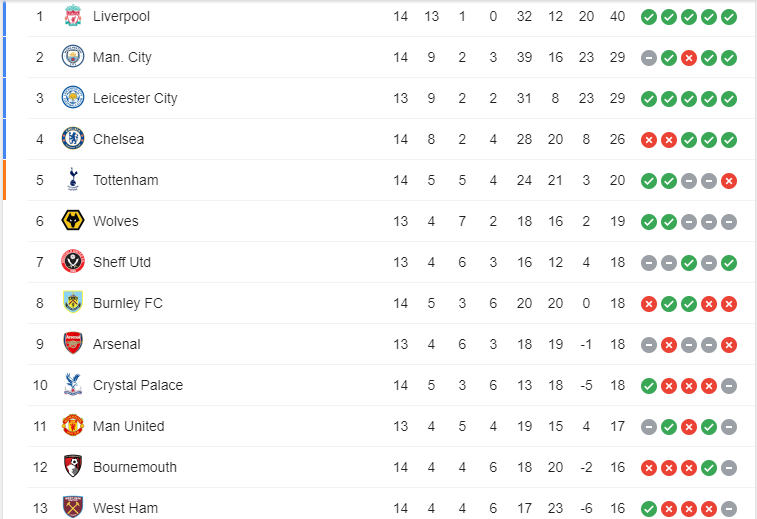Click the Chelsea club crest
This screenshot has width=757, height=519.
point(72,139)
